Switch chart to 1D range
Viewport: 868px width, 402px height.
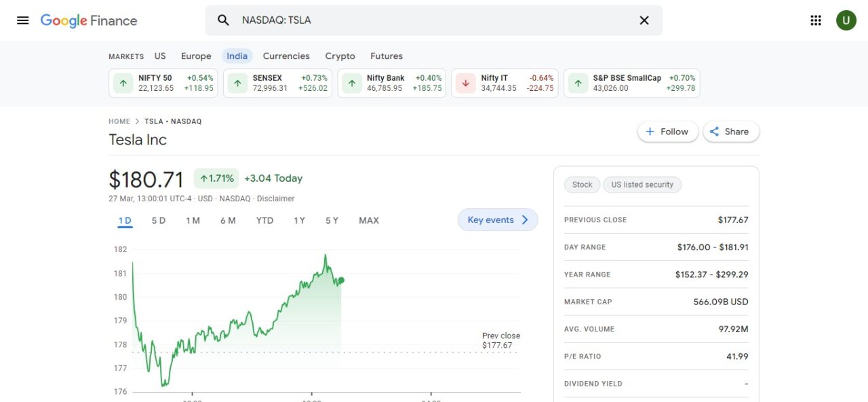[x=125, y=220]
